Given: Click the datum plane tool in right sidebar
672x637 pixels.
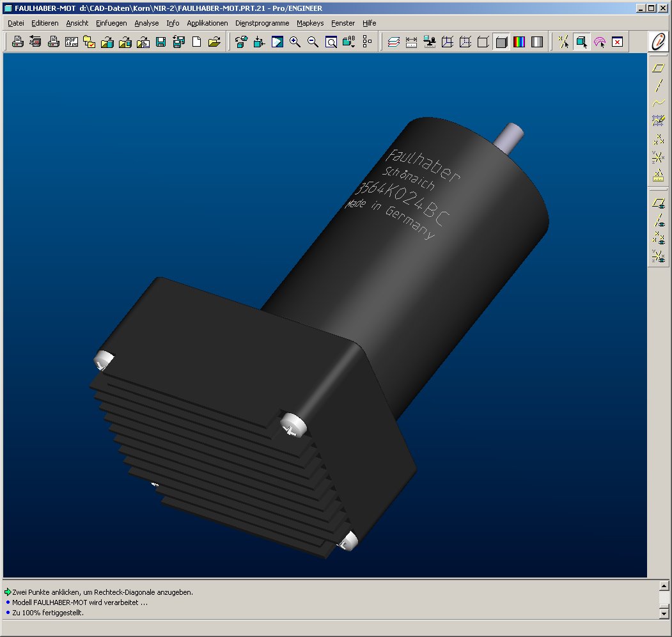Looking at the screenshot, I should (x=659, y=68).
